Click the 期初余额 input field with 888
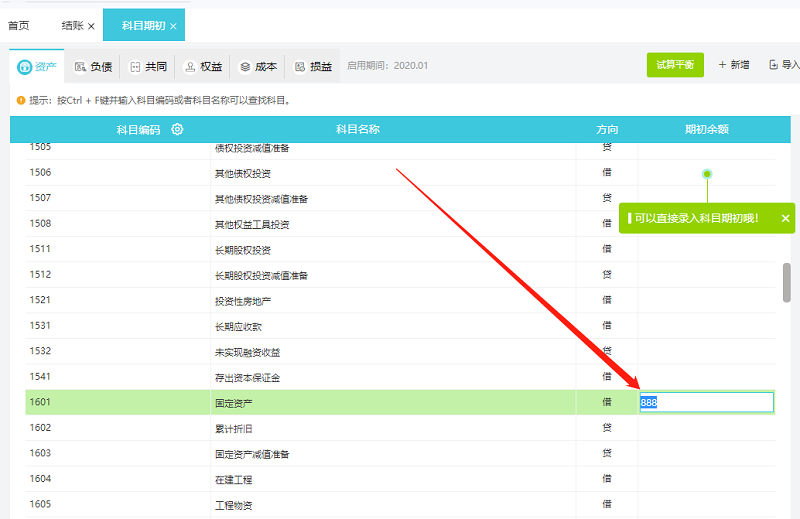 pos(706,402)
